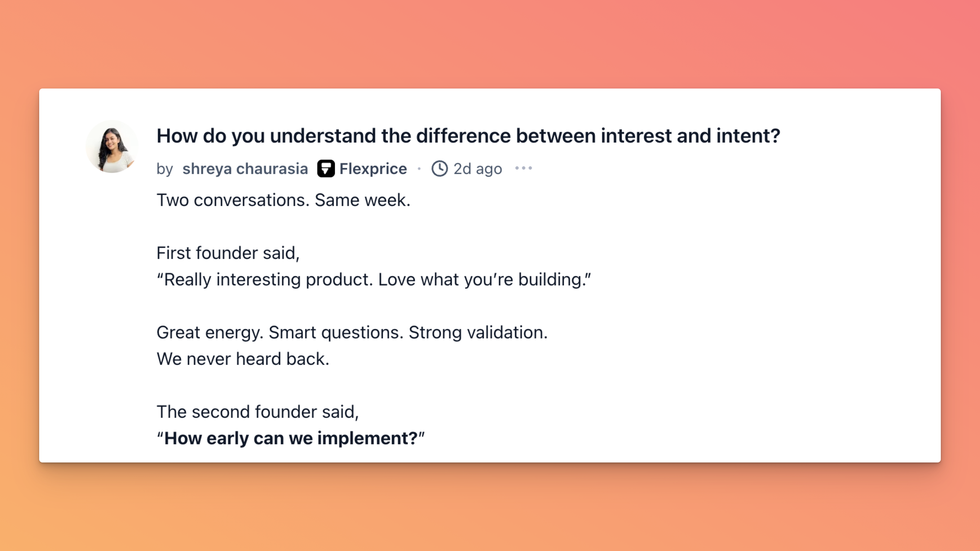980x551 pixels.
Task: Click the line "Two conversations. Same week."
Action: click(283, 200)
